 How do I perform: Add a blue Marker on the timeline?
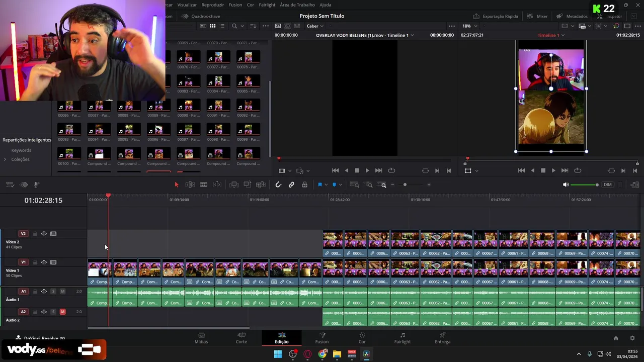pos(334,185)
